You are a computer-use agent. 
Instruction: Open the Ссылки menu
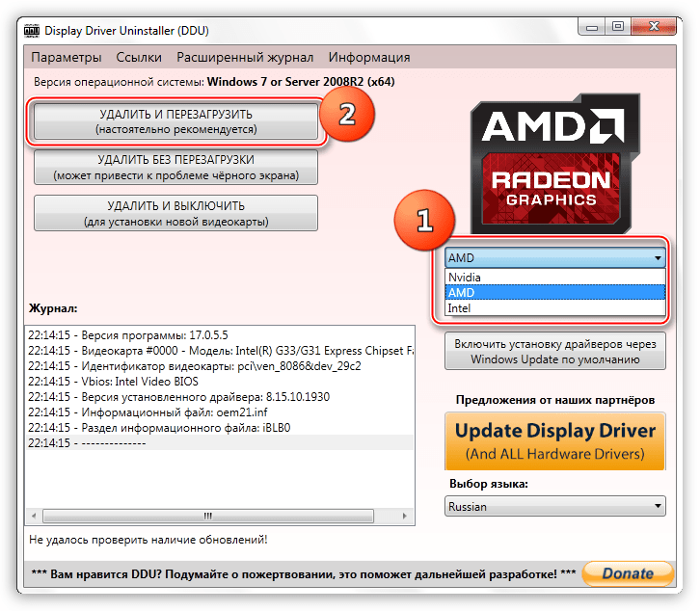click(x=139, y=58)
